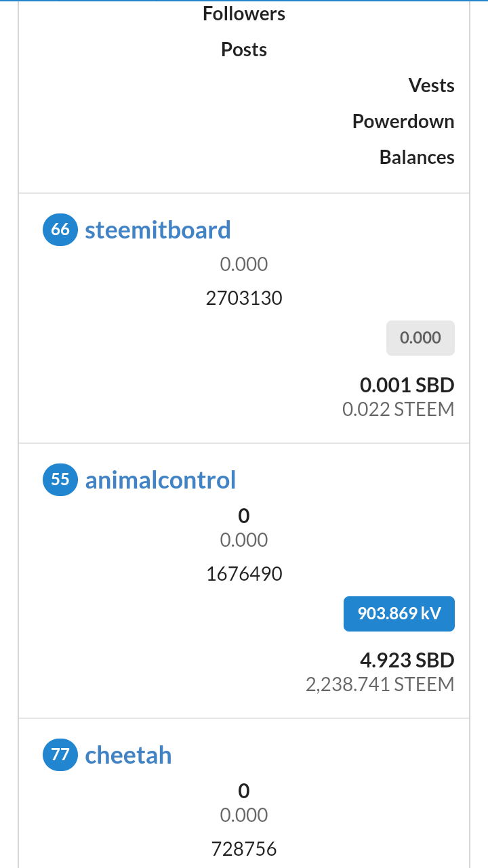Open the animalcontrol account link
The width and height of the screenshot is (488, 868).
pos(161,480)
